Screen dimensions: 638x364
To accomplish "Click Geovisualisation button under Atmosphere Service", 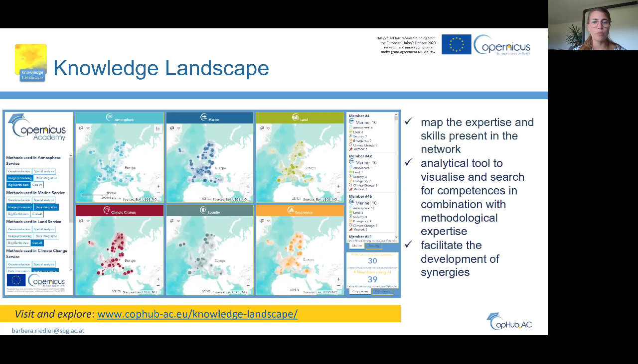I will (19, 171).
